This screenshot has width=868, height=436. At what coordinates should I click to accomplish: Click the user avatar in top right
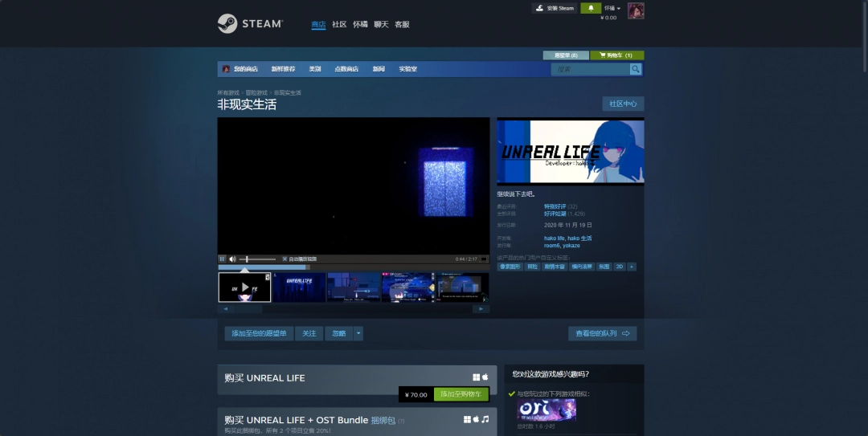pos(636,10)
